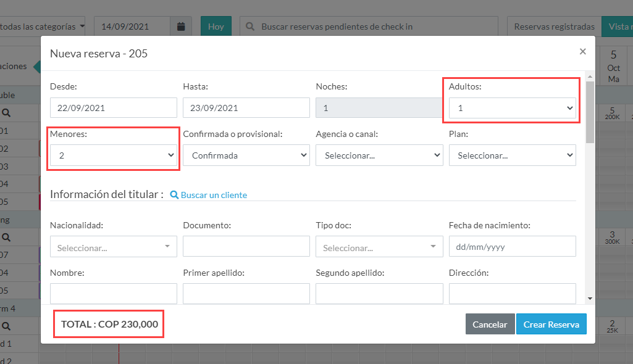Open the Menores dropdown
The height and width of the screenshot is (364, 633).
coord(114,155)
